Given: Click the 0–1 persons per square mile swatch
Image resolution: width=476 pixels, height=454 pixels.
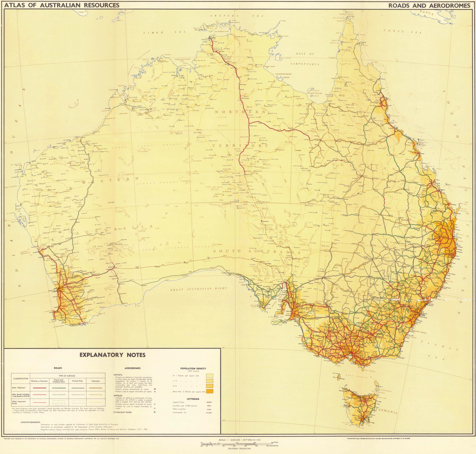Looking at the screenshot, I should 210,376.
